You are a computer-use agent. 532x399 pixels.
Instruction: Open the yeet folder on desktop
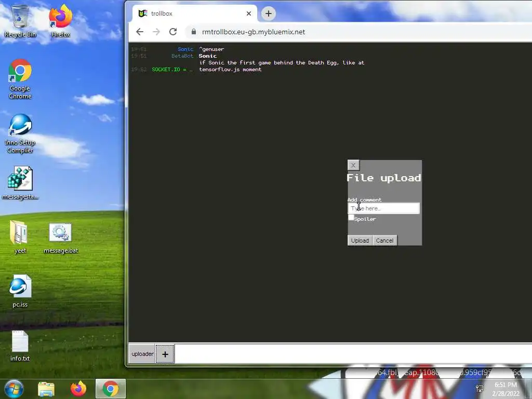20,237
